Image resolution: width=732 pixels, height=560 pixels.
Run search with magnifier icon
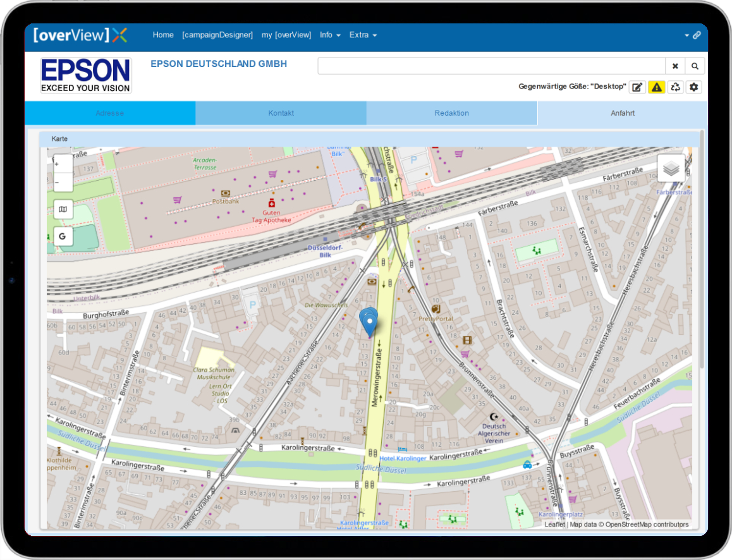click(x=695, y=66)
